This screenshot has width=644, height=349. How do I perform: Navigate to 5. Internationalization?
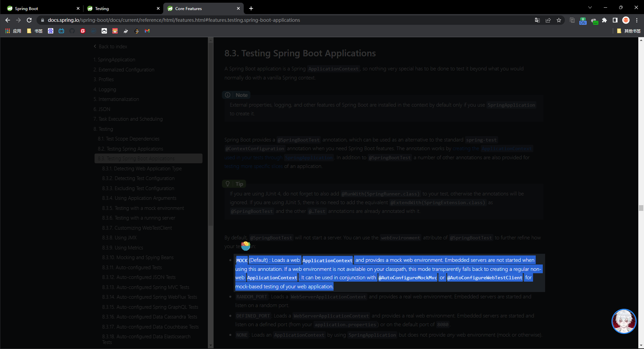point(116,99)
